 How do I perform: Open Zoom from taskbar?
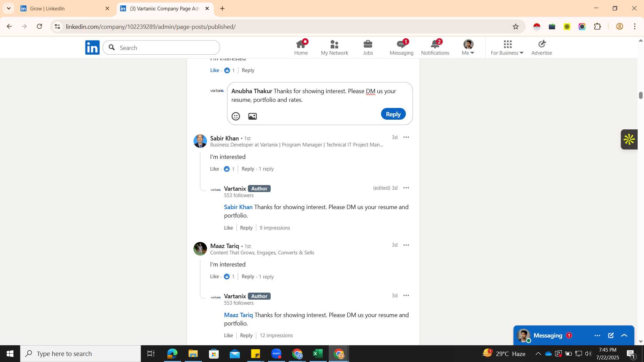tap(276, 354)
